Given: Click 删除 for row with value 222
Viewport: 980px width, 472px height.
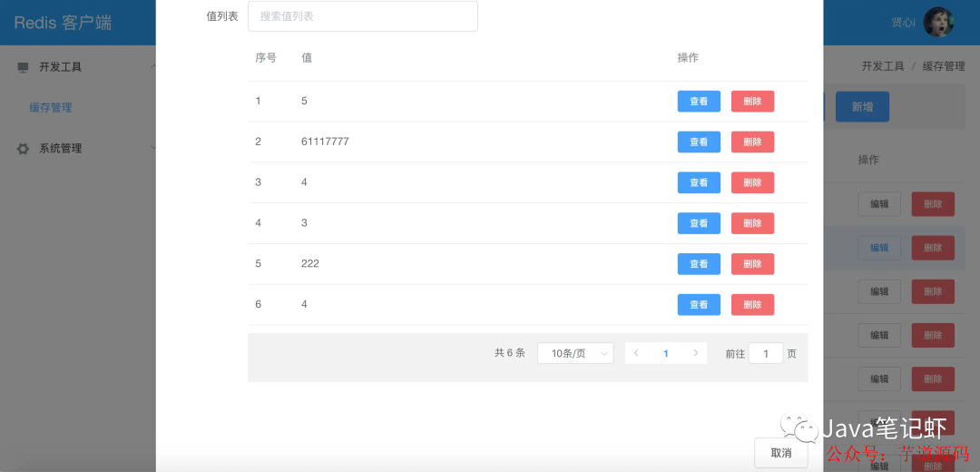Looking at the screenshot, I should (752, 264).
